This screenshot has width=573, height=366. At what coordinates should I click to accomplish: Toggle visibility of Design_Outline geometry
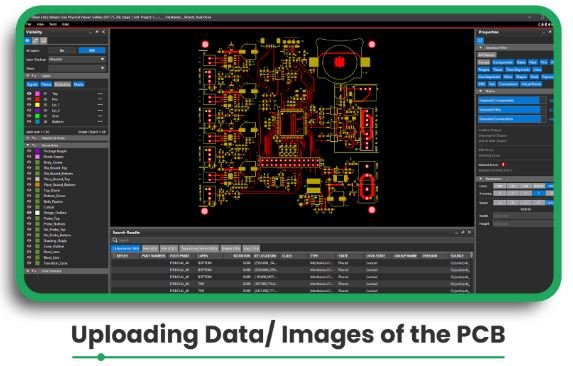(x=29, y=213)
